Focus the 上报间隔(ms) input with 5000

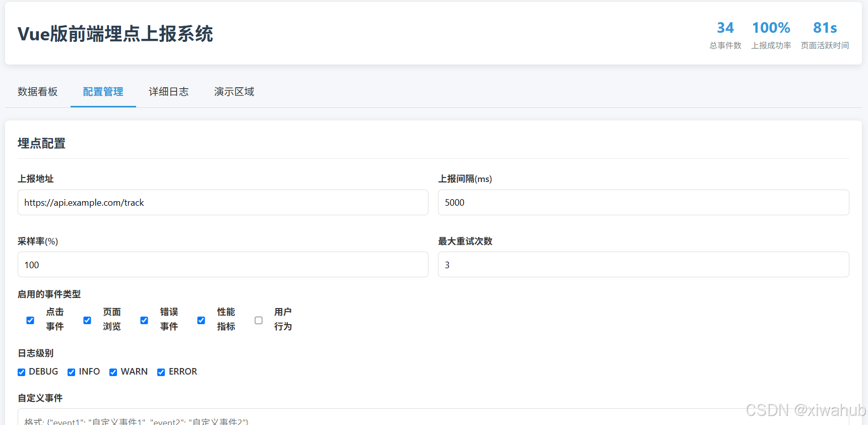643,203
